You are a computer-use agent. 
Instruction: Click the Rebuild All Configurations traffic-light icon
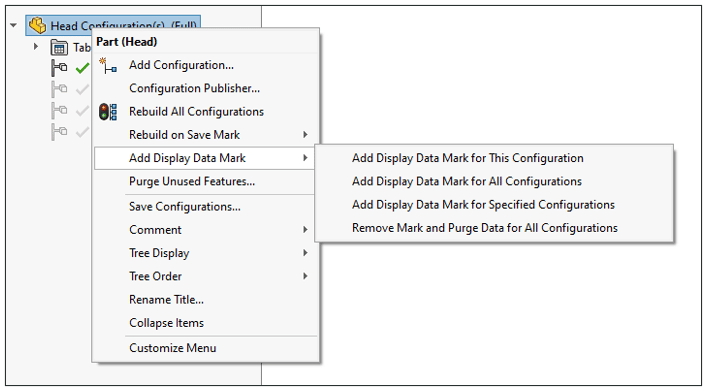click(x=108, y=112)
